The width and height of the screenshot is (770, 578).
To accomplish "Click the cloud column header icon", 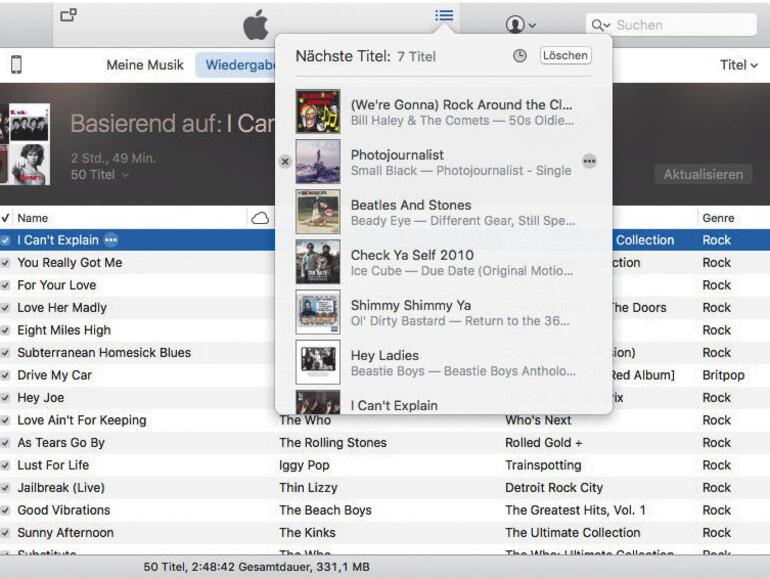I will pos(260,218).
